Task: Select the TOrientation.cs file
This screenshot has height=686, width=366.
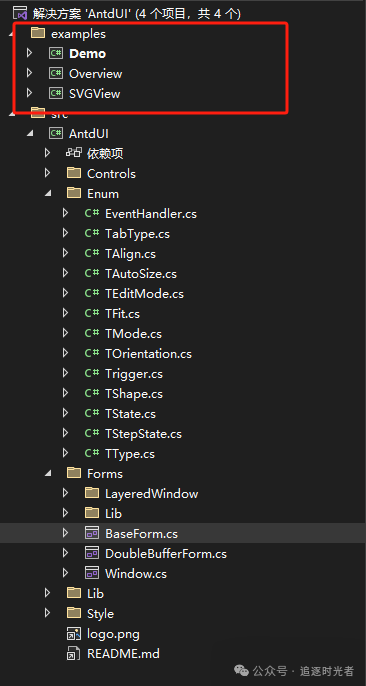Action: 148,354
